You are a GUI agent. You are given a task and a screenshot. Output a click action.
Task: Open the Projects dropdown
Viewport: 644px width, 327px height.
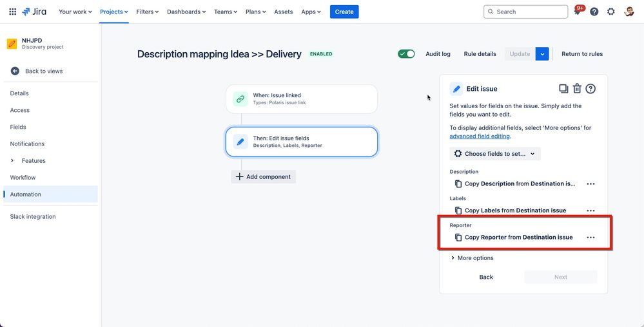114,12
